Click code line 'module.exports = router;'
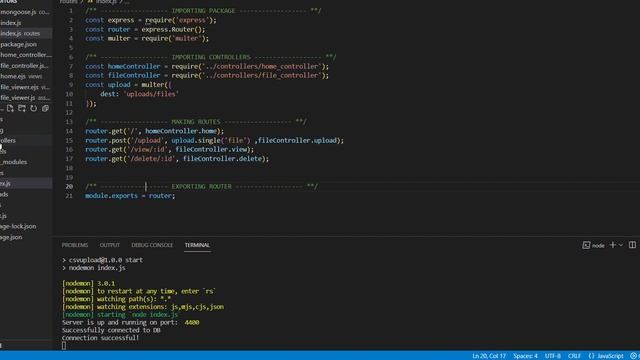This screenshot has width=640, height=360. [130, 196]
